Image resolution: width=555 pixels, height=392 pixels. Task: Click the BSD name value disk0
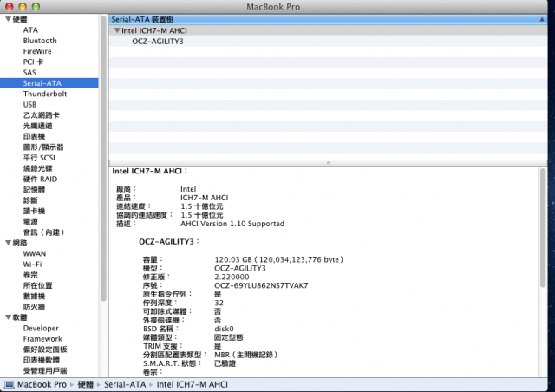tap(224, 329)
